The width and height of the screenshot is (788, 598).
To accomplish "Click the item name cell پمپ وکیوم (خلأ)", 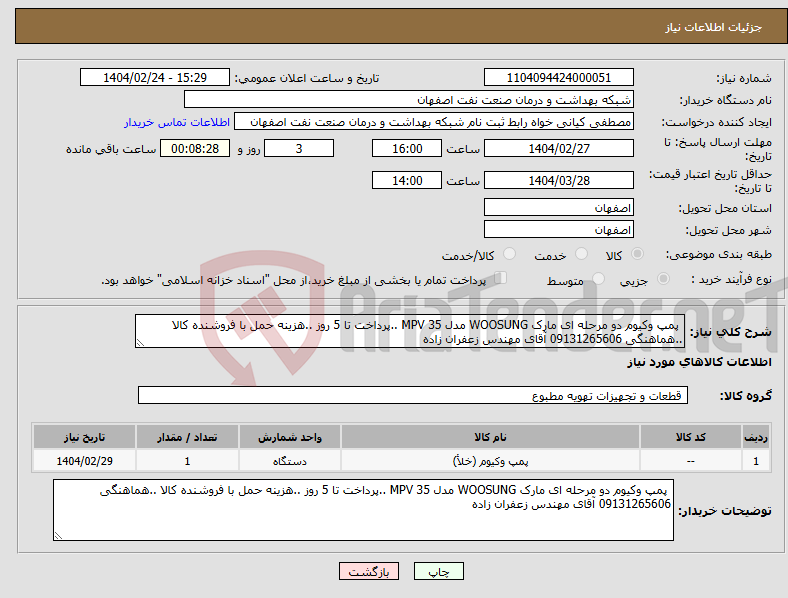I will (490, 460).
